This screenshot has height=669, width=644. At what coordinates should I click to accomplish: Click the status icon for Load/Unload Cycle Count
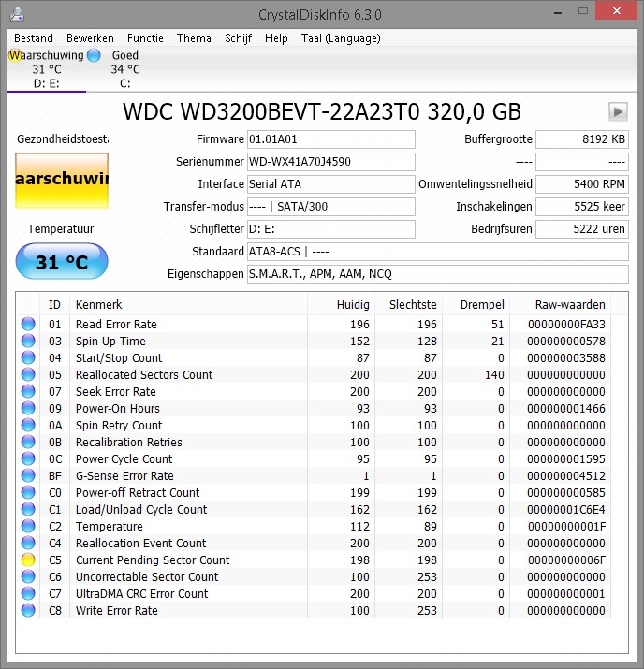pyautogui.click(x=28, y=509)
